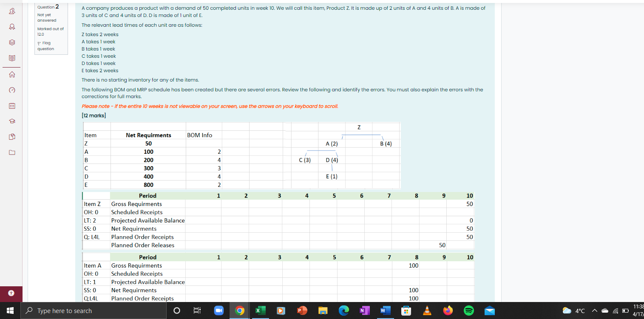644x319 pixels.
Task: Click the BOM Info column header
Action: [x=199, y=135]
